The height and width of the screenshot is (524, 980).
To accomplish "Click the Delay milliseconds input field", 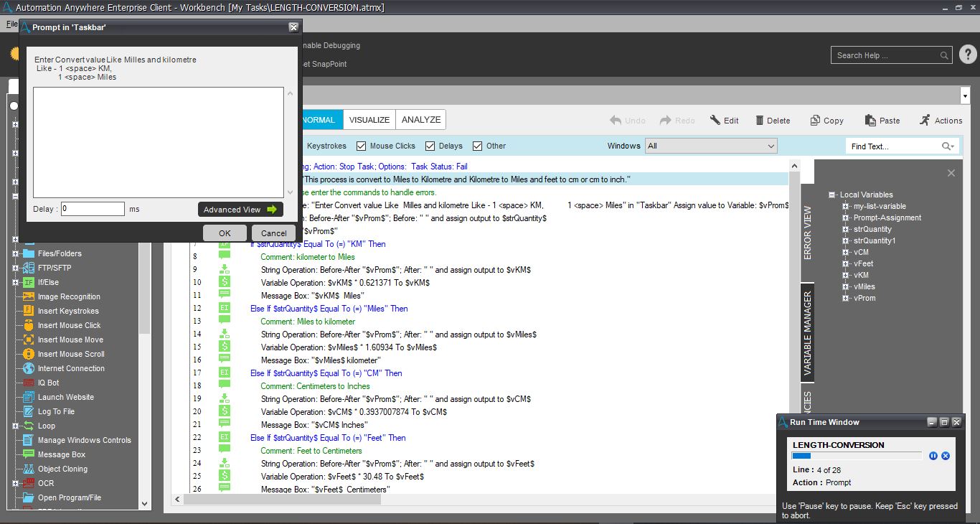I will 93,209.
